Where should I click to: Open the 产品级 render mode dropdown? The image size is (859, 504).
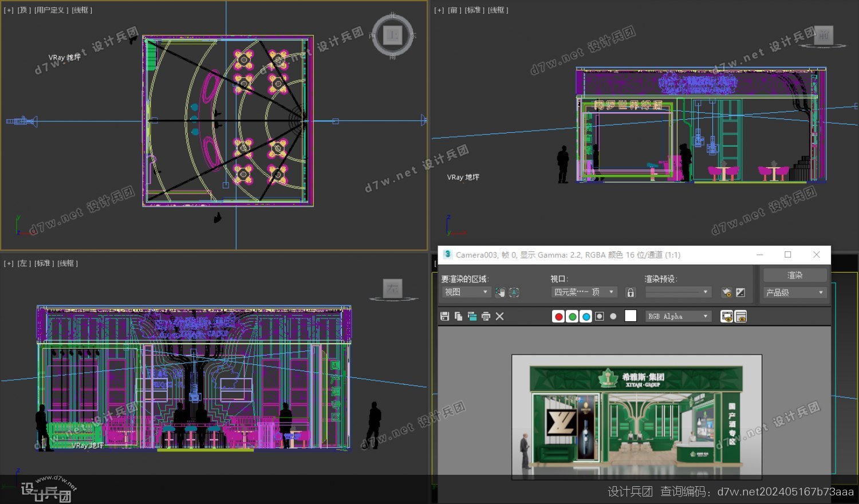[x=795, y=292]
